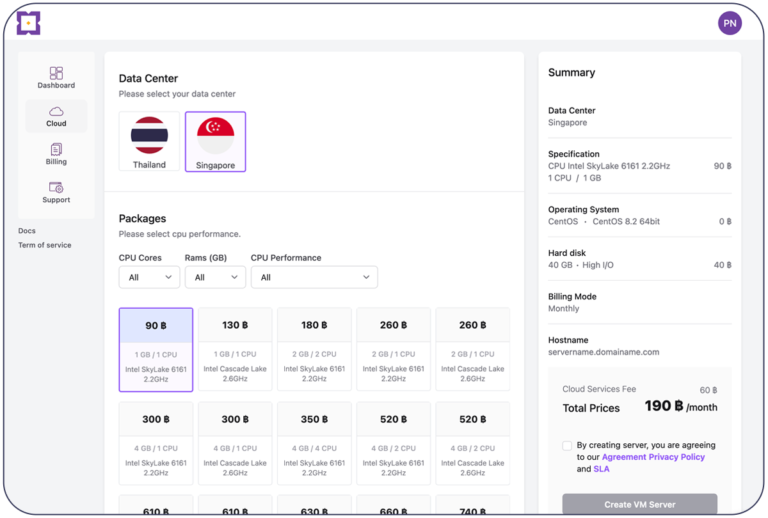The height and width of the screenshot is (518, 768).
Task: Follow the SLA link
Action: 601,469
